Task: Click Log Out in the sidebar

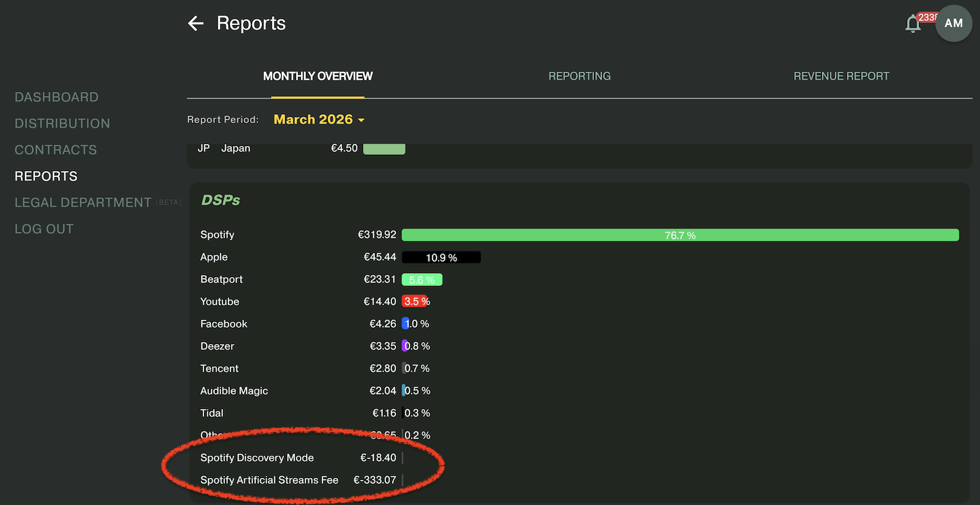Action: (x=44, y=229)
